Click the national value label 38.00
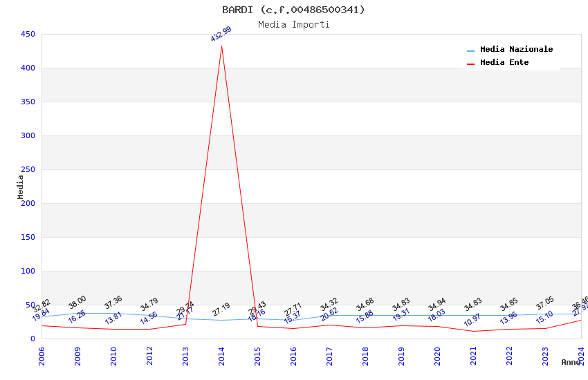The height and width of the screenshot is (380, 588). coord(77,303)
